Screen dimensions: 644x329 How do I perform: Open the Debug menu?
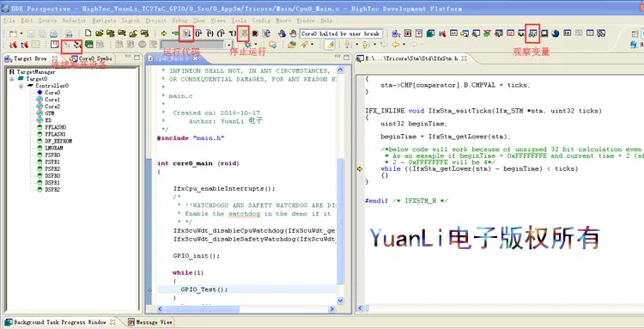(x=179, y=21)
